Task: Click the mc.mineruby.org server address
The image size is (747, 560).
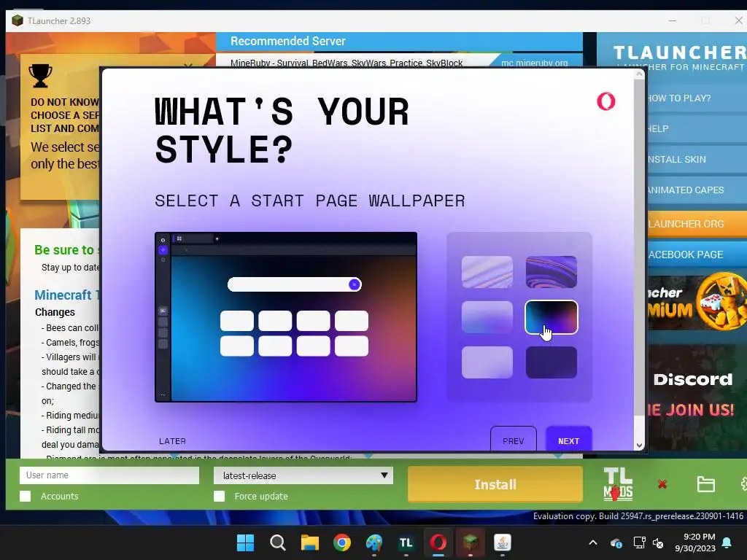Action: tap(535, 63)
